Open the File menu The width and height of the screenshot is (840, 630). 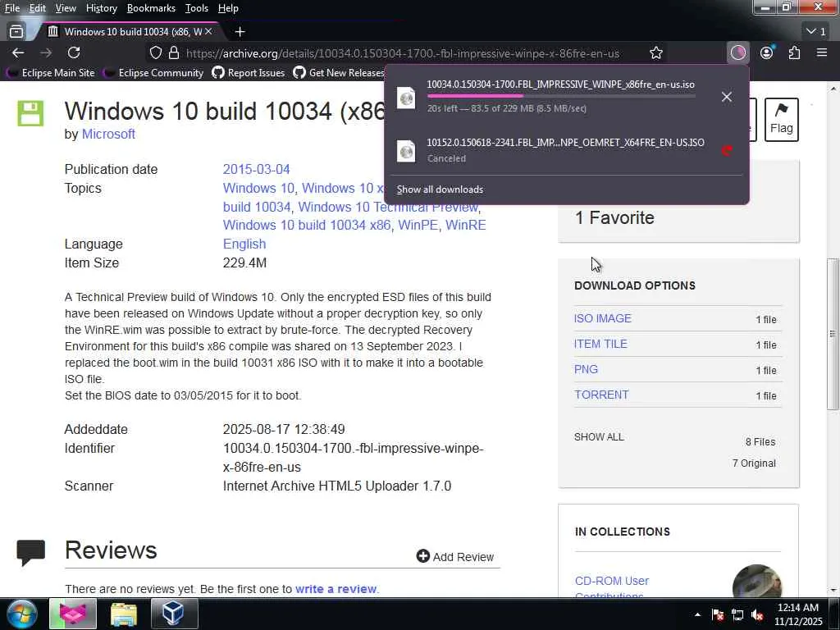click(11, 8)
